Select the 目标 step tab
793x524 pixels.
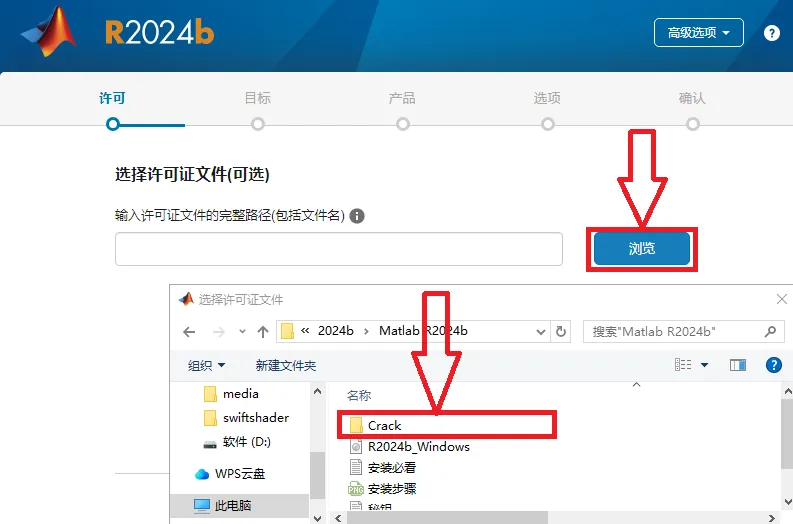click(x=257, y=98)
